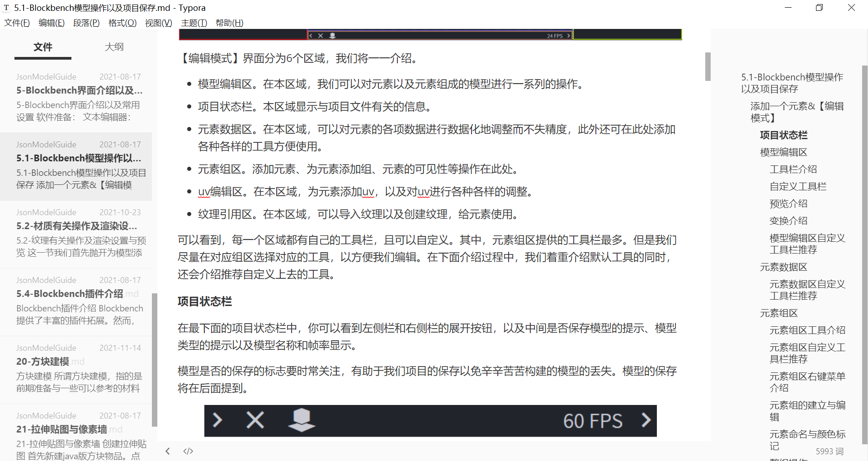Toggle source code mode icon
This screenshot has height=461, width=868.
point(188,451)
